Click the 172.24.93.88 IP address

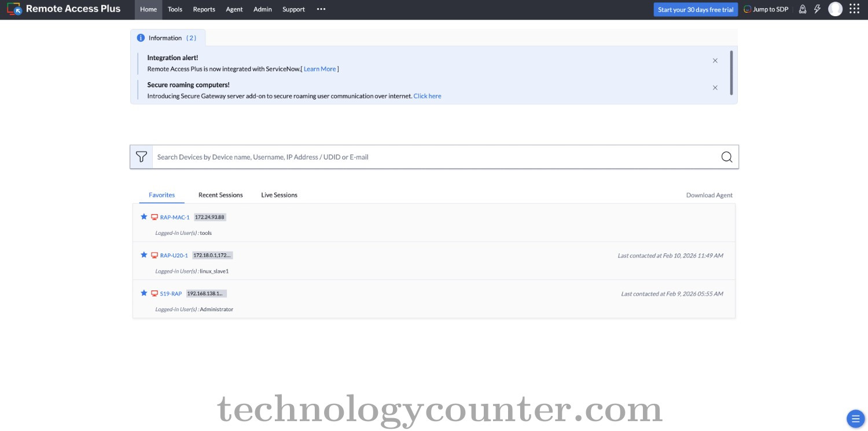[209, 218]
